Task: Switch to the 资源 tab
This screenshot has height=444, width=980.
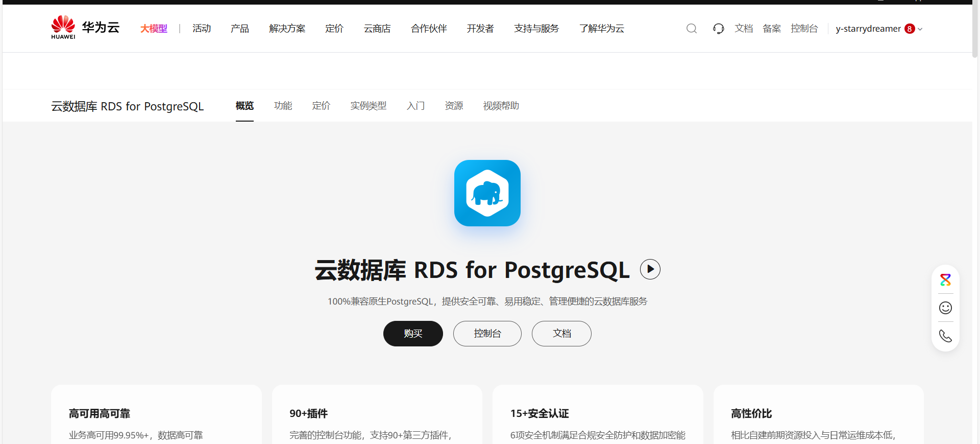Action: 454,106
